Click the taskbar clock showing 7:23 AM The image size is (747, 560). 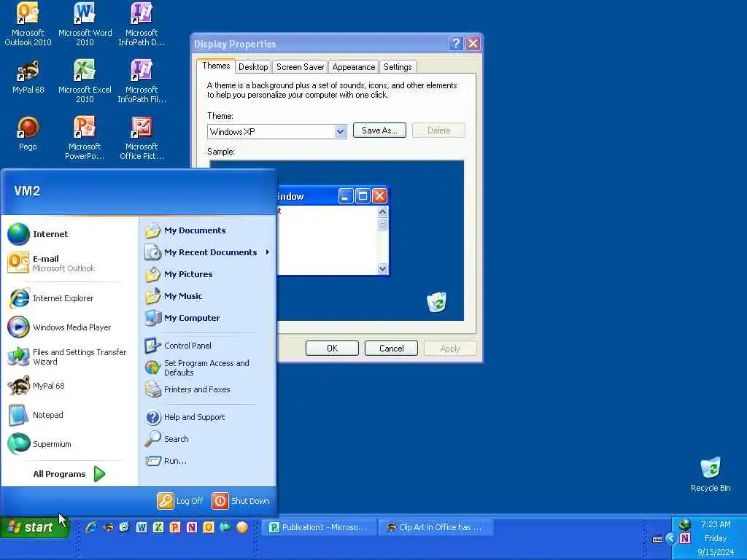coord(716,524)
